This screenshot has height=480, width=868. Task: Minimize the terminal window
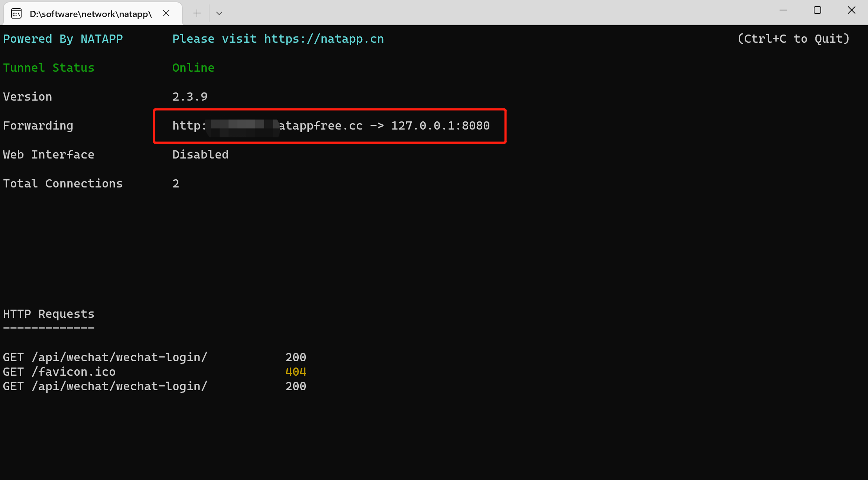pos(783,10)
